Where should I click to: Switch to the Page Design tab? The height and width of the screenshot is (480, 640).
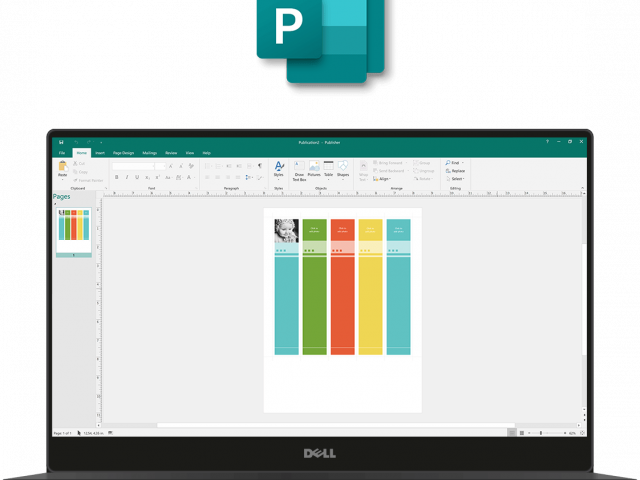click(x=123, y=153)
